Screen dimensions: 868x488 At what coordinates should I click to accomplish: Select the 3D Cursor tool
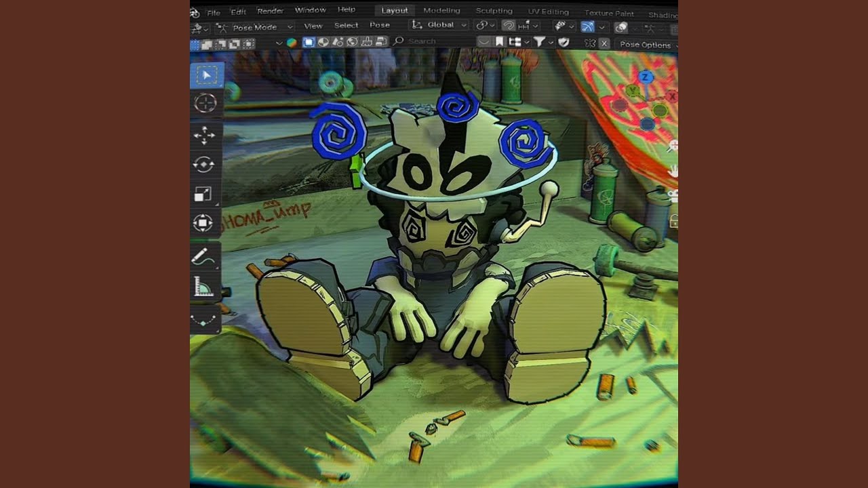click(205, 103)
